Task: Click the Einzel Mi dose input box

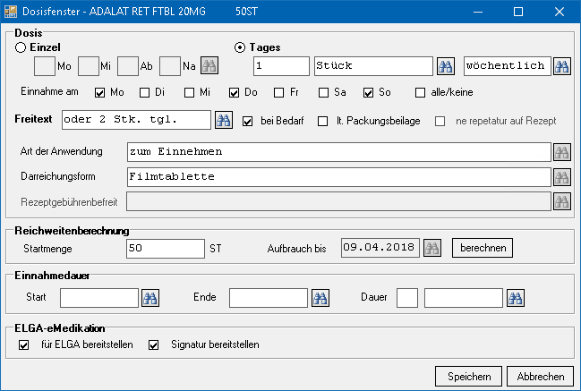Action: pyautogui.click(x=89, y=66)
